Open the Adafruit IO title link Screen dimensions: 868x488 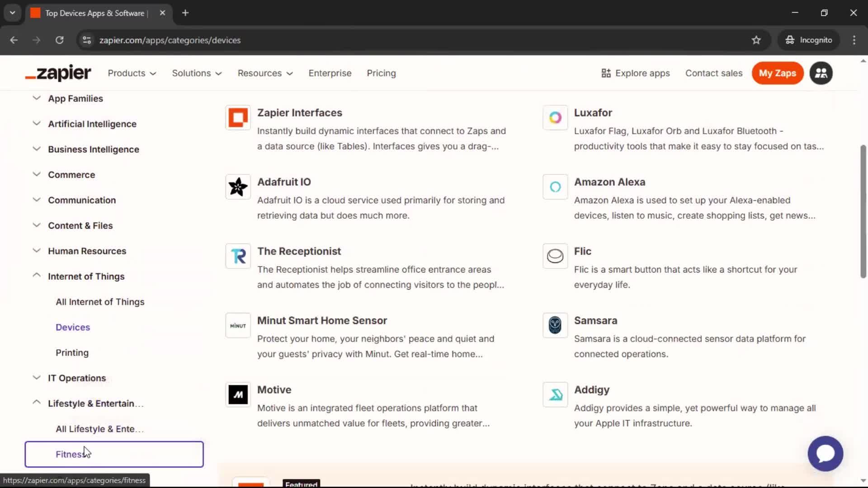click(284, 182)
